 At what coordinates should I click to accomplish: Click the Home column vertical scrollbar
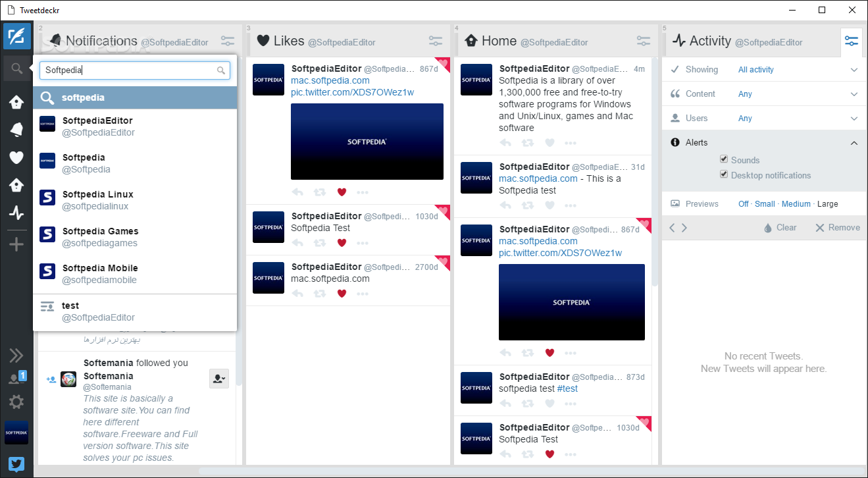(x=655, y=171)
